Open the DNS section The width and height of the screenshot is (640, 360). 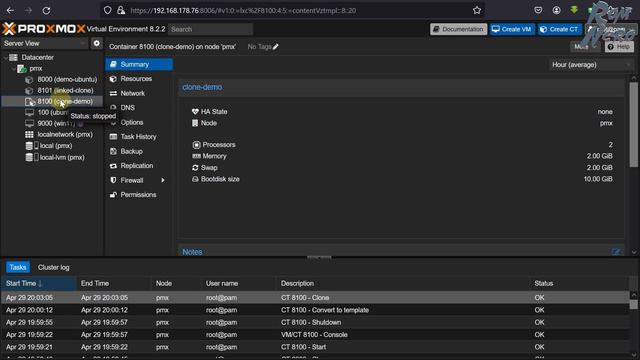[x=139, y=108]
